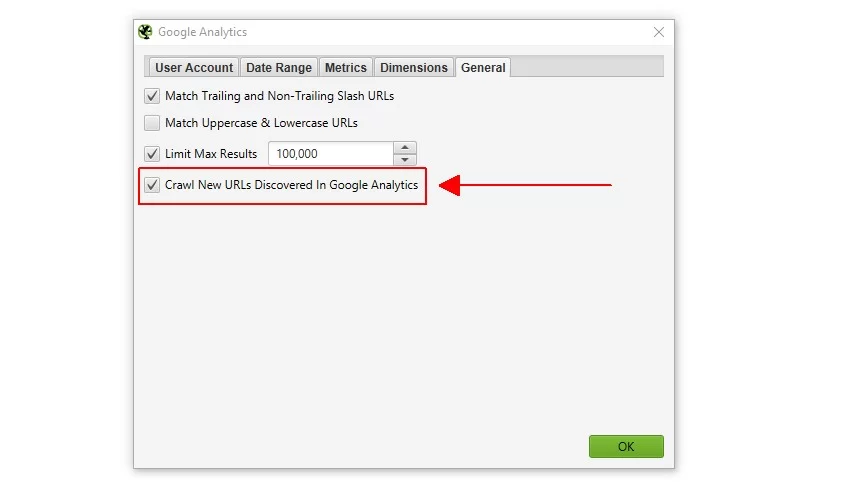Screen dimensions: 850x490
Task: Click the Screaming Frog icon in title bar
Action: click(145, 32)
